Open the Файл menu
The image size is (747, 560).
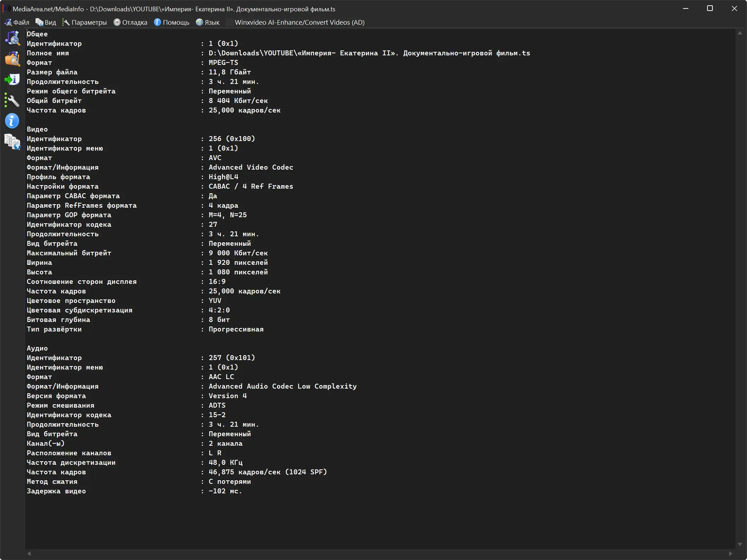17,22
